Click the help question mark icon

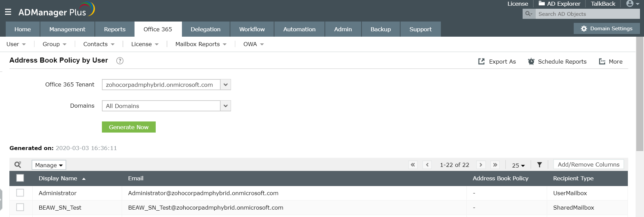(x=120, y=61)
